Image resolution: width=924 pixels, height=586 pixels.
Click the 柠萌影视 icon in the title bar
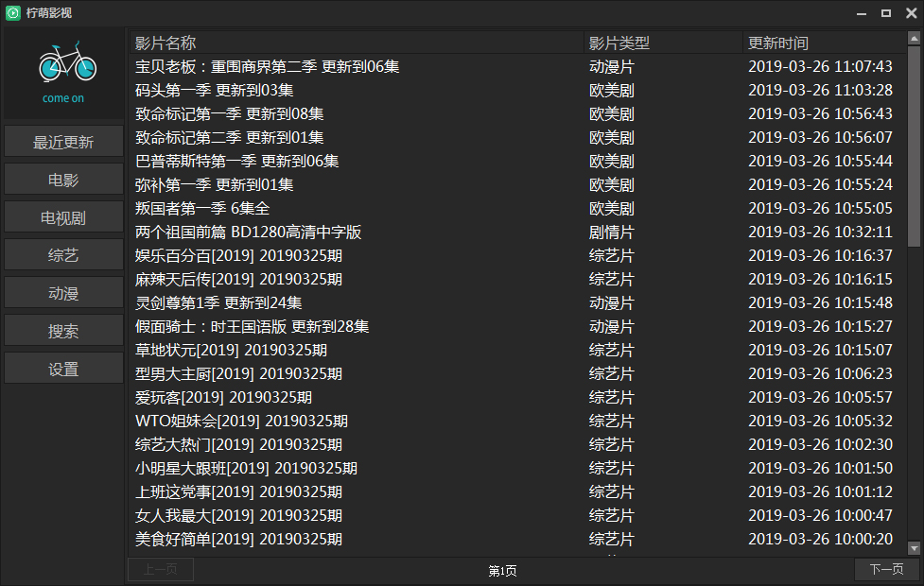14,12
